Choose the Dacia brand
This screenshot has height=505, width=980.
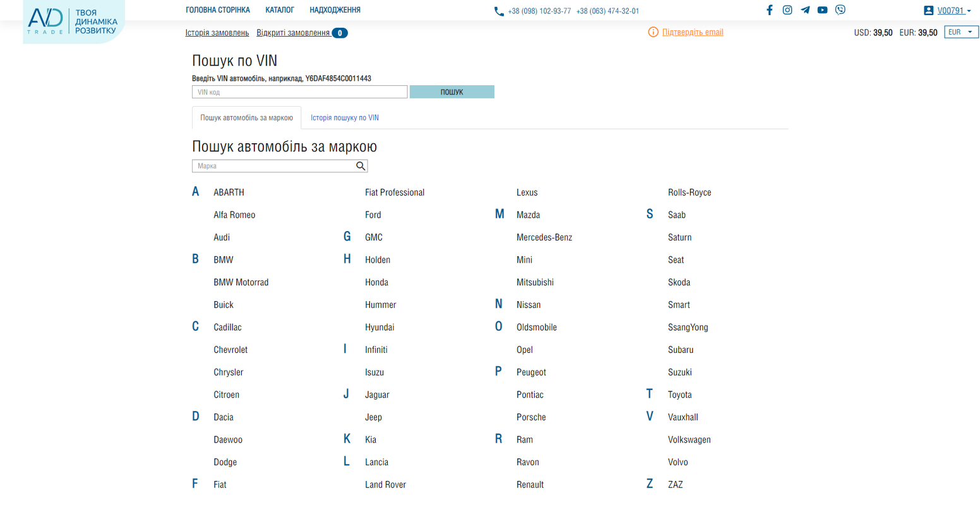(224, 417)
